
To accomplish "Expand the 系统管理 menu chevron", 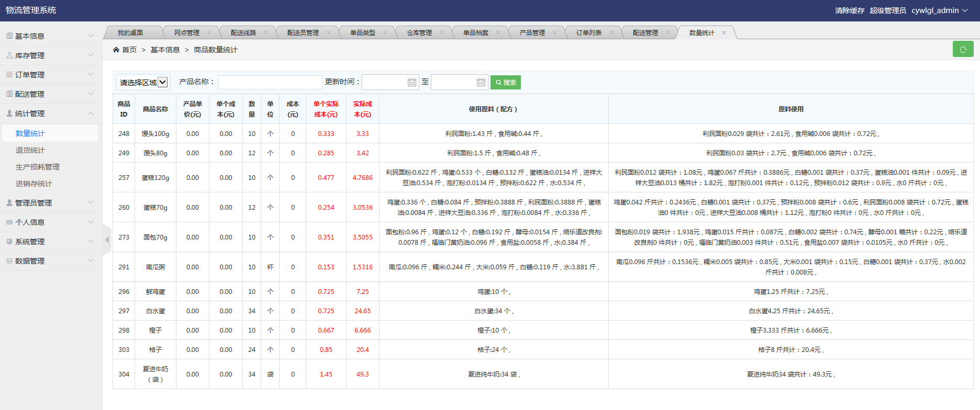I will (91, 242).
